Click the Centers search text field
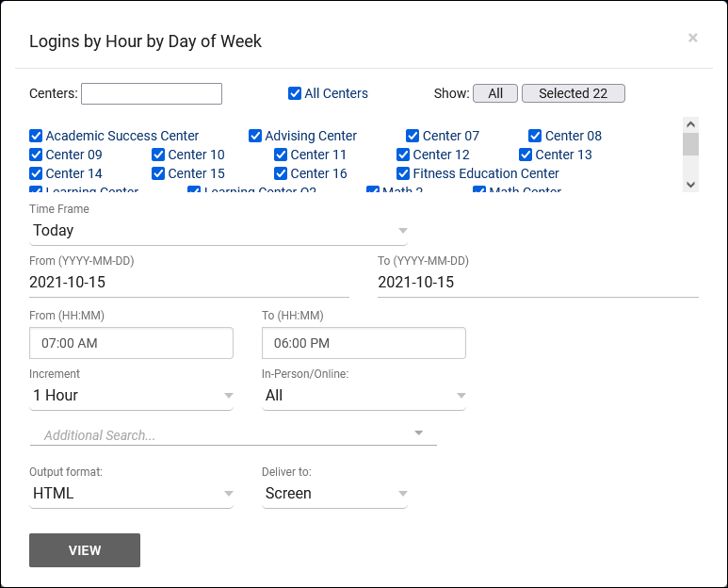The image size is (728, 588). pos(152,93)
